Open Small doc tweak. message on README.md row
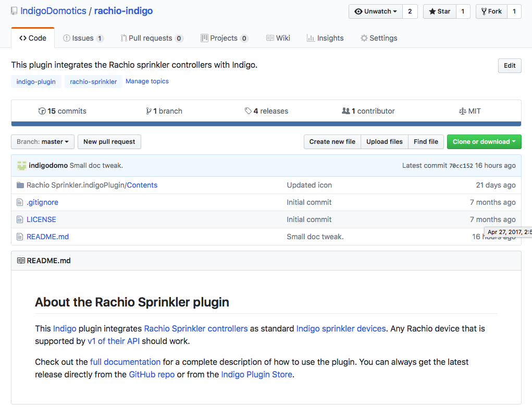 click(x=315, y=237)
